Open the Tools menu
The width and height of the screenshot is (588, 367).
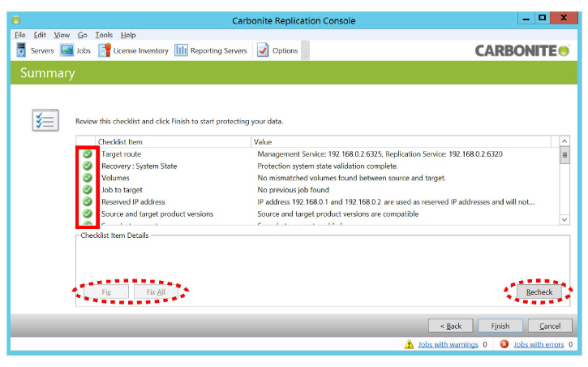(104, 35)
